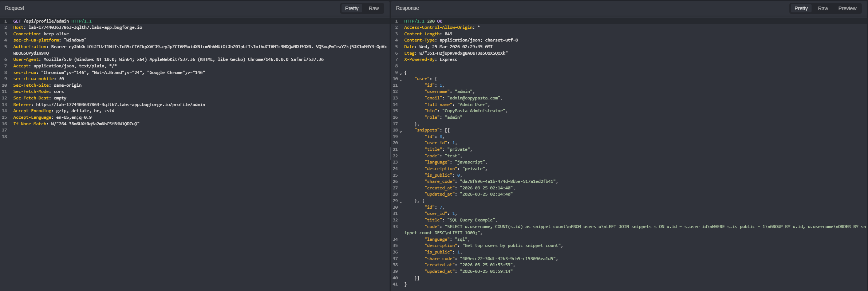Click the Authorization Bearer token header line
This screenshot has height=291, width=868.
tap(200, 50)
